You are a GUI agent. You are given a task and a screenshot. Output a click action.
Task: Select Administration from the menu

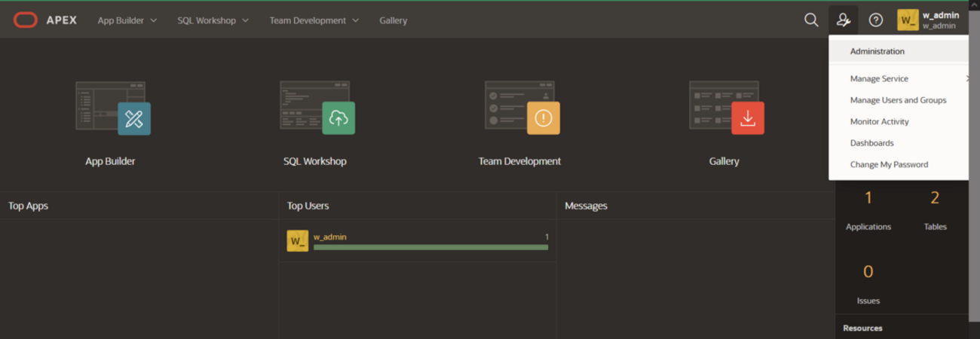(877, 51)
